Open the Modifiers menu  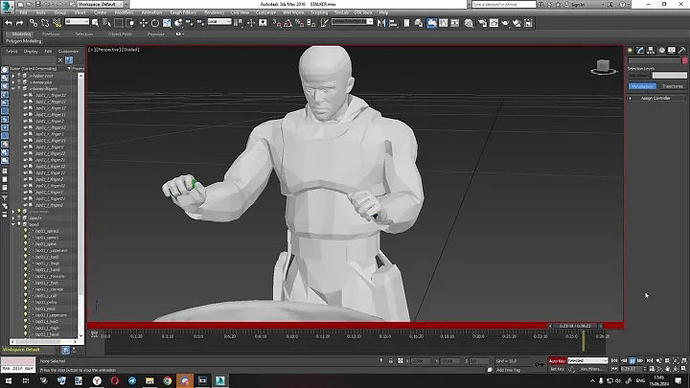[124, 13]
